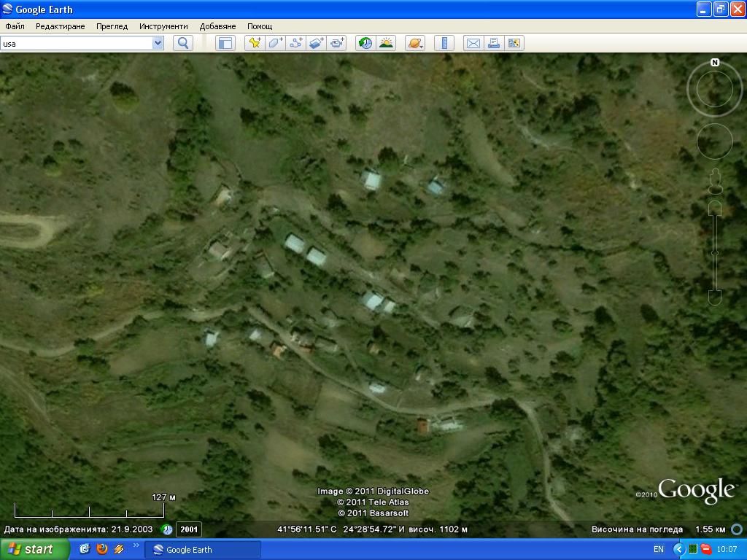Add a placemark with pushpin icon
Screen dimensions: 747x560
[255, 43]
